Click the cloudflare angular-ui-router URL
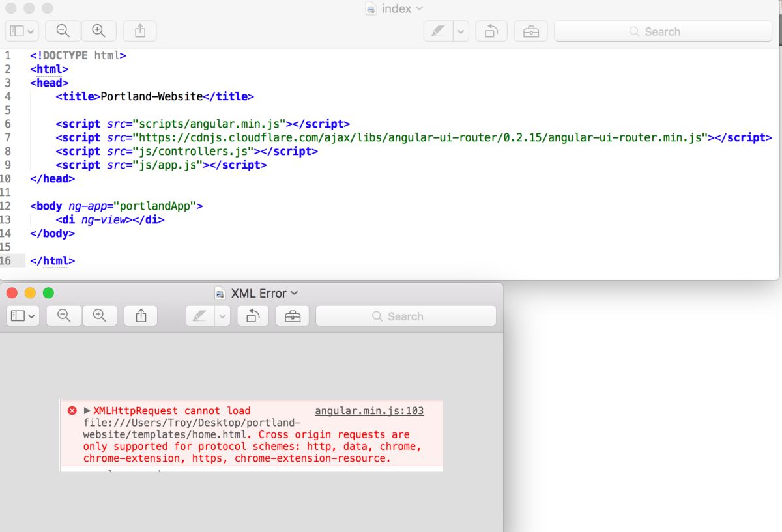 (420, 137)
